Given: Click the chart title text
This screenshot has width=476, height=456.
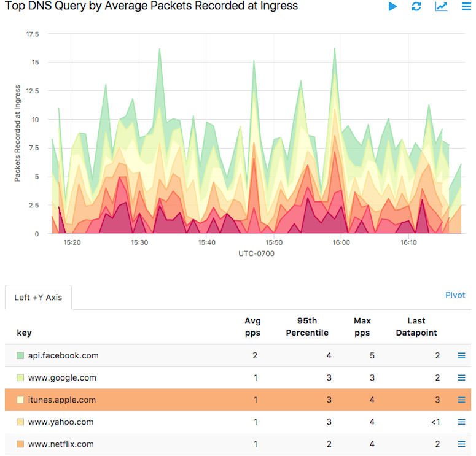Looking at the screenshot, I should [152, 6].
